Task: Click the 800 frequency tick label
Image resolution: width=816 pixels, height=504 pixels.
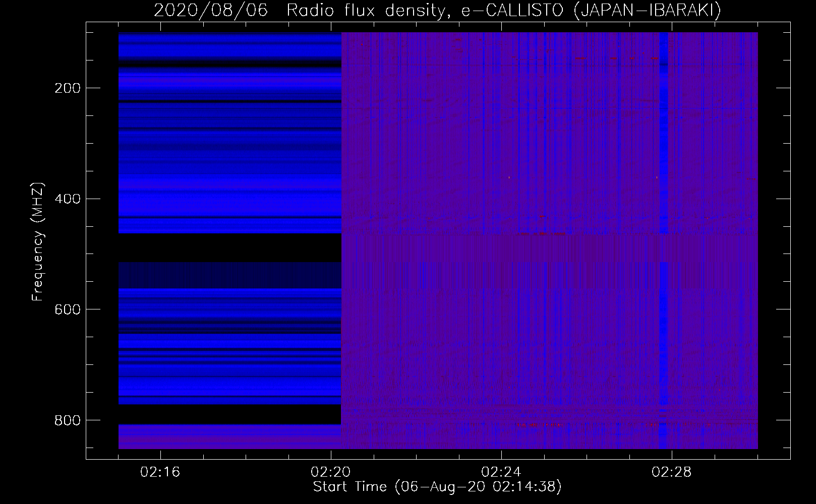Action: (67, 420)
